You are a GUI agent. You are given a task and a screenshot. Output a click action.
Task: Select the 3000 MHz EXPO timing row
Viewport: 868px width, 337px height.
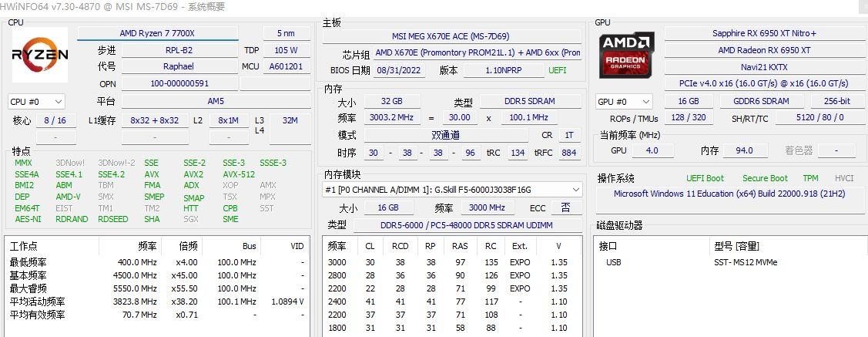pyautogui.click(x=451, y=262)
